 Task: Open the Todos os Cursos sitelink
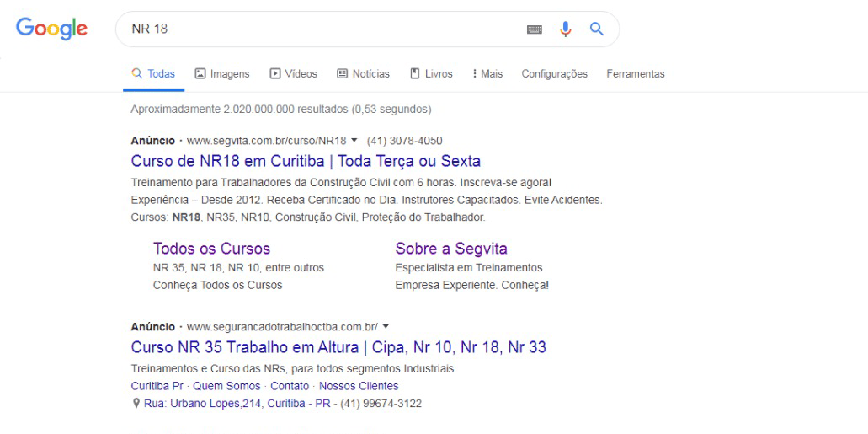(211, 249)
